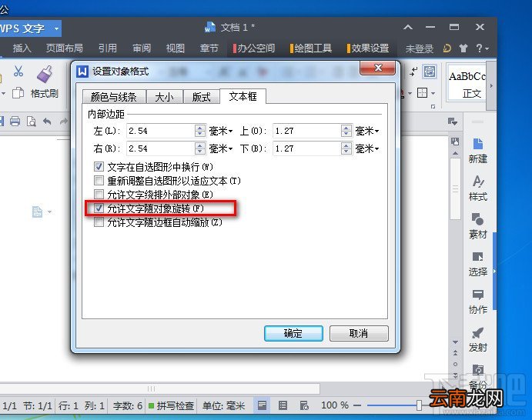532x420 pixels.
Task: Open the 审阅 ribbon tab
Action: (x=142, y=48)
